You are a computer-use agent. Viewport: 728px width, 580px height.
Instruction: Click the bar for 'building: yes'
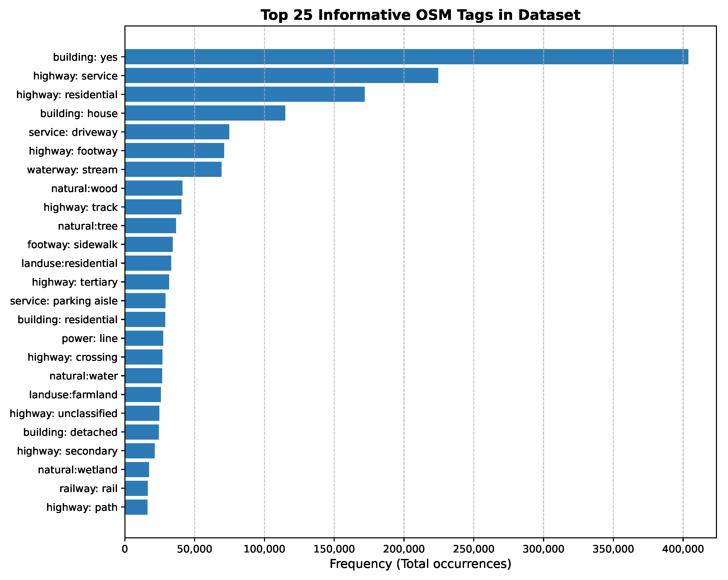pos(407,57)
